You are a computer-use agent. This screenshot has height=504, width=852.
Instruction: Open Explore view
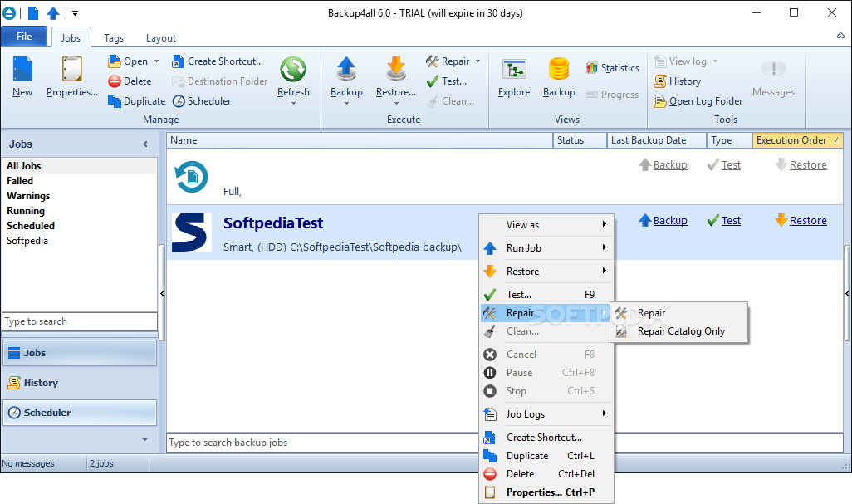513,78
